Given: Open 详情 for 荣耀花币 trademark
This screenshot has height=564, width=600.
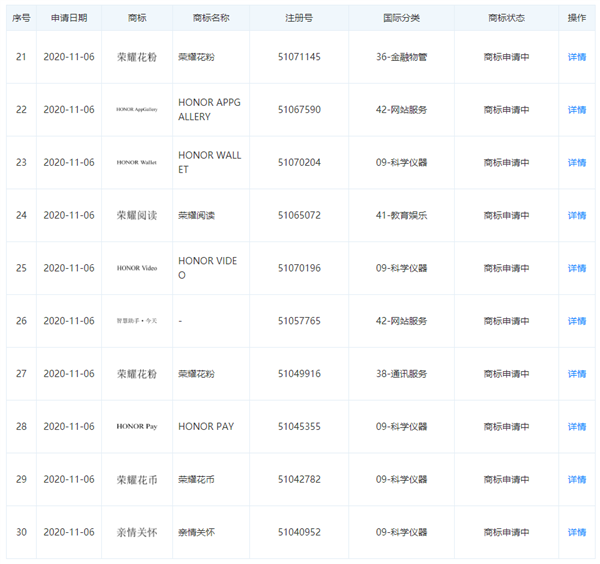Looking at the screenshot, I should pyautogui.click(x=577, y=480).
